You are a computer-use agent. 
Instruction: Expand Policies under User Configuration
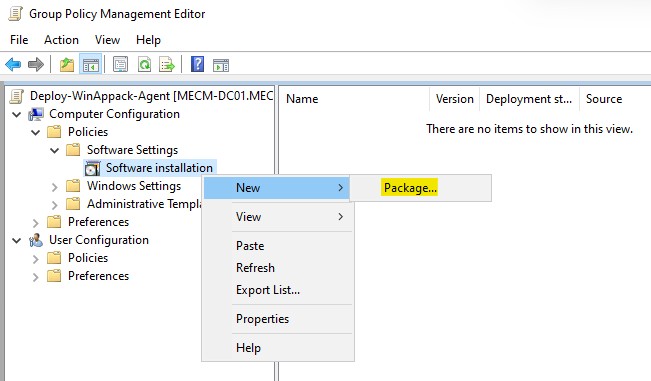coord(36,259)
